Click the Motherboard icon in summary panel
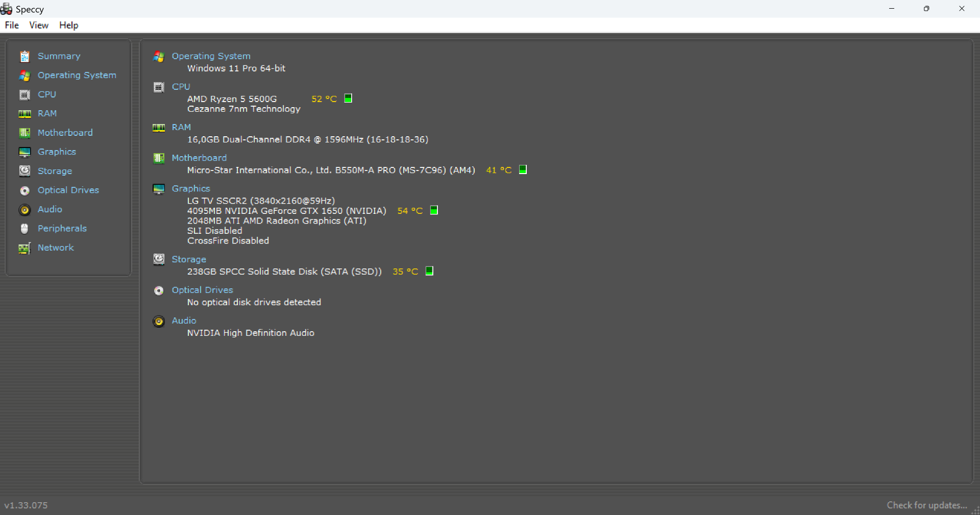Image resolution: width=980 pixels, height=515 pixels. 159,158
